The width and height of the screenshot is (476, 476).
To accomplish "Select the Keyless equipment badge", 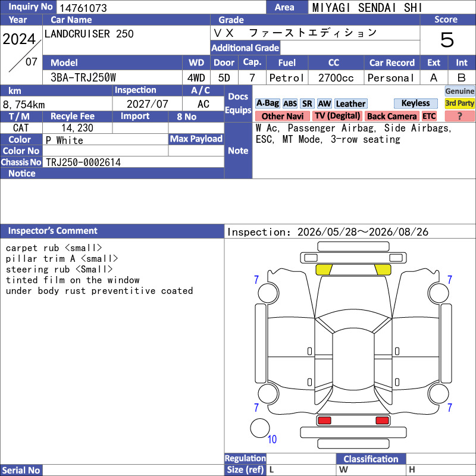I will [415, 103].
